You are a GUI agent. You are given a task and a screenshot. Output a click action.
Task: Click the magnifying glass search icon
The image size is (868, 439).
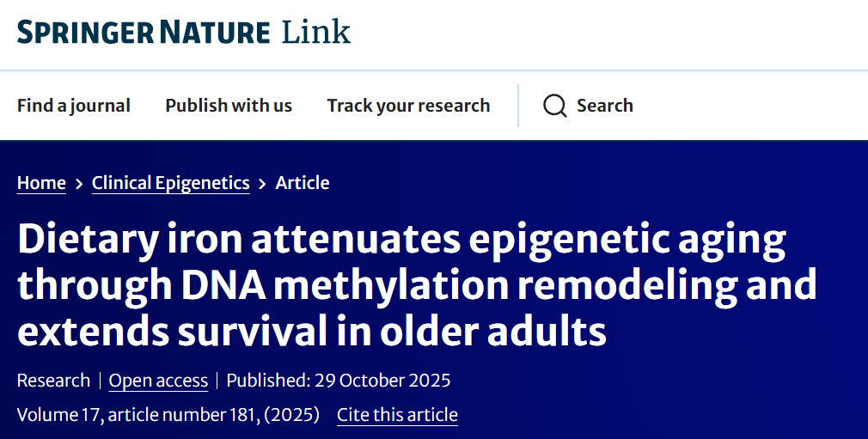tap(555, 106)
